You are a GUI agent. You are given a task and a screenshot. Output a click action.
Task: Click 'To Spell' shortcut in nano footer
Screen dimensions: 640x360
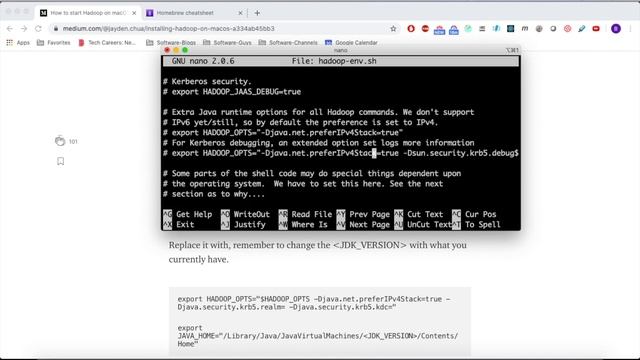point(476,224)
